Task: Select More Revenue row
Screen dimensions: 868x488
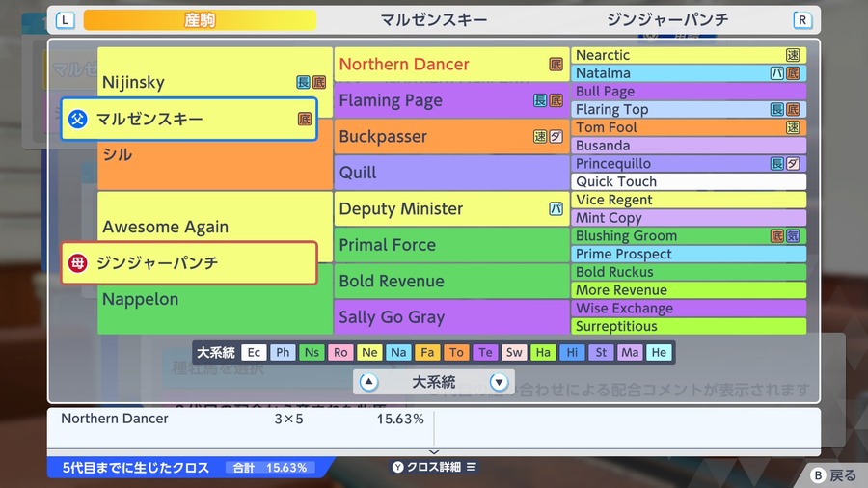Action: point(689,290)
